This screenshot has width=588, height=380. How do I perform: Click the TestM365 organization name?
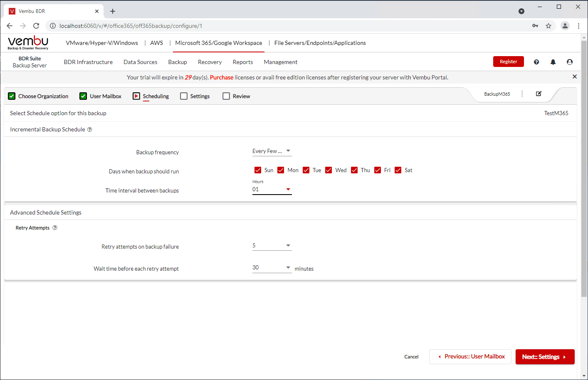pos(556,113)
